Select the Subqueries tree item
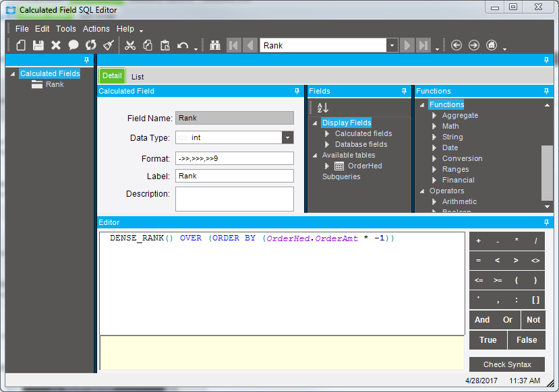The image size is (559, 392). click(x=341, y=176)
